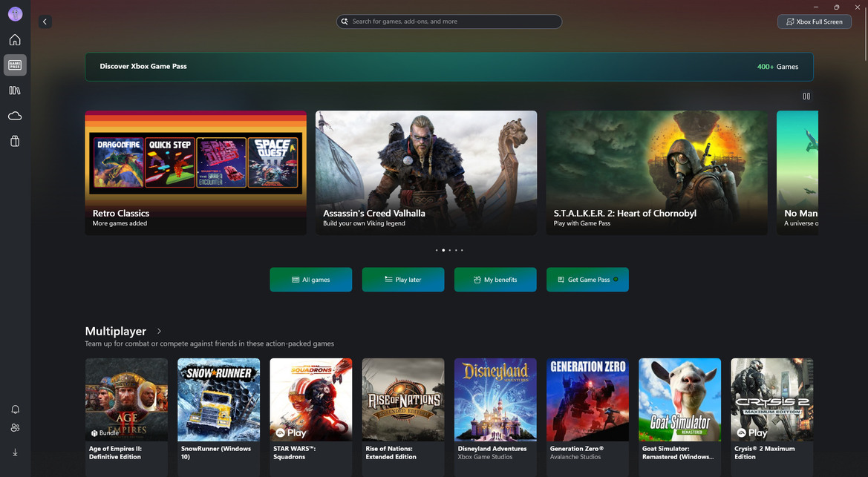
Task: Open the Assassin's Creed Valhalla tile
Action: click(x=426, y=173)
